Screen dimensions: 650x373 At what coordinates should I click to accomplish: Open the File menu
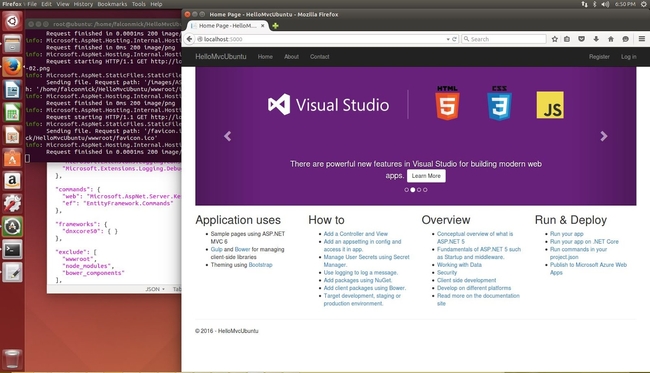click(32, 4)
